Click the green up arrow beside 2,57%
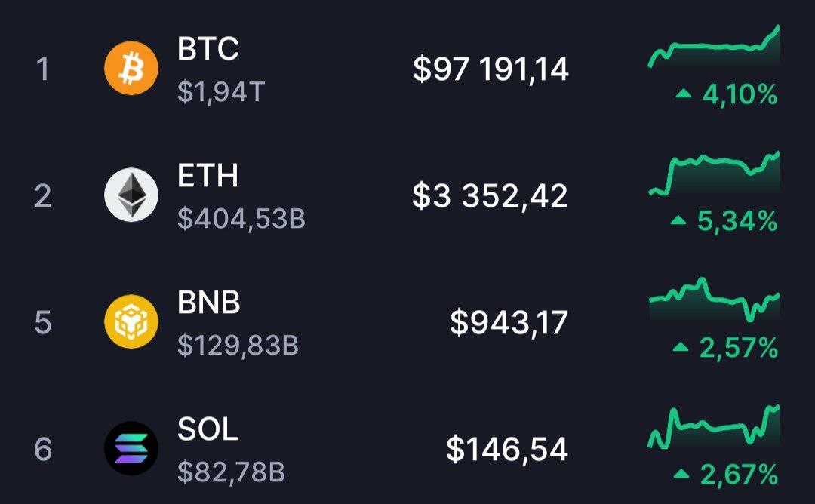The width and height of the screenshot is (815, 504). pyautogui.click(x=681, y=348)
